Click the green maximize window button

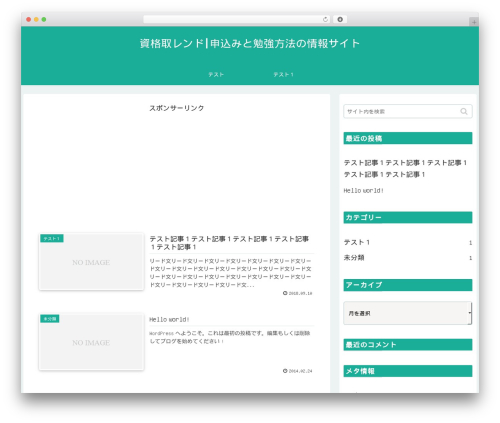[x=44, y=19]
